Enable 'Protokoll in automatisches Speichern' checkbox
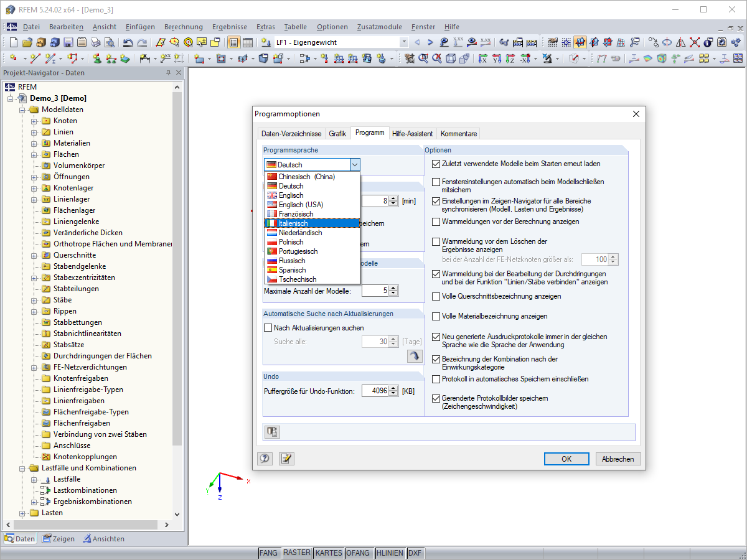Screen dimensions: 747x560 pyautogui.click(x=436, y=379)
